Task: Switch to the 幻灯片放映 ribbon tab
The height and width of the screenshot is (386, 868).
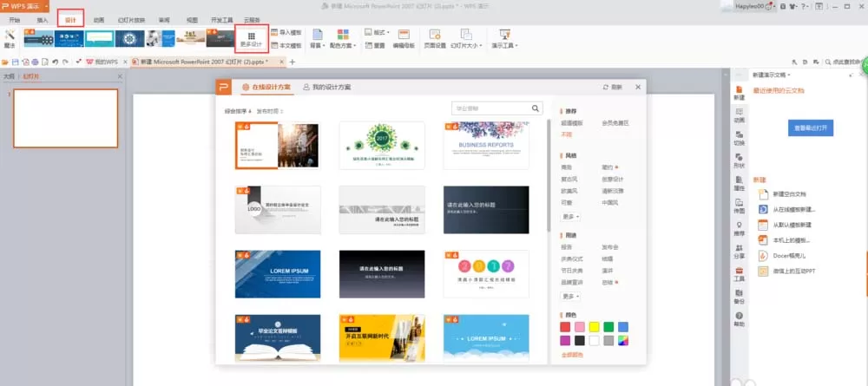Action: [131, 20]
